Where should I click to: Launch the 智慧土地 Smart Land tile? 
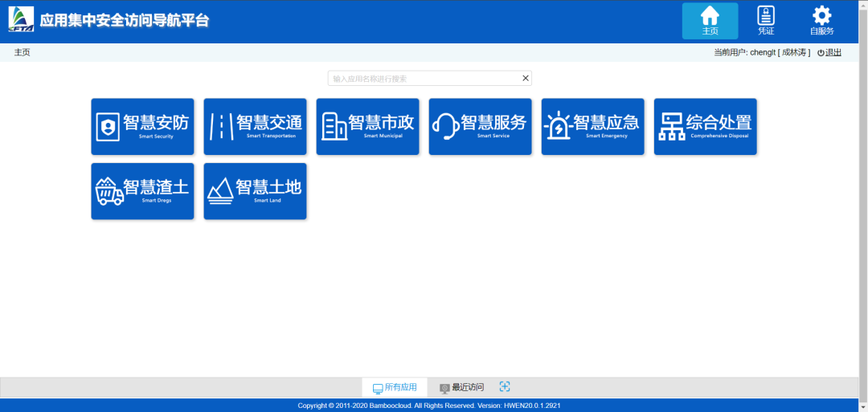tap(256, 191)
